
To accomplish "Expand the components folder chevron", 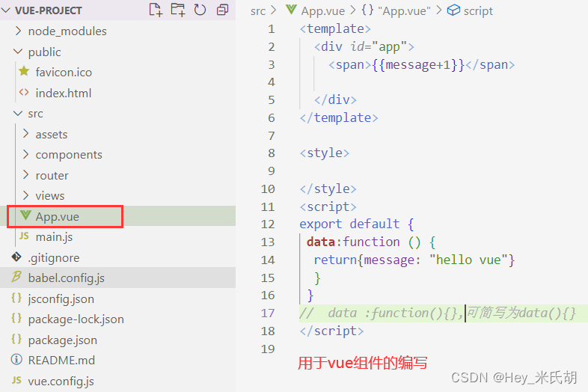I will (25, 154).
